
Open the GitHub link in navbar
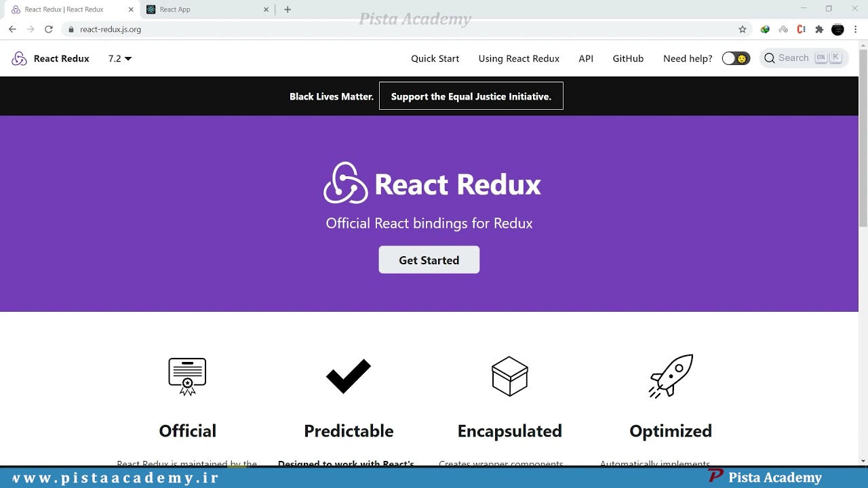628,58
